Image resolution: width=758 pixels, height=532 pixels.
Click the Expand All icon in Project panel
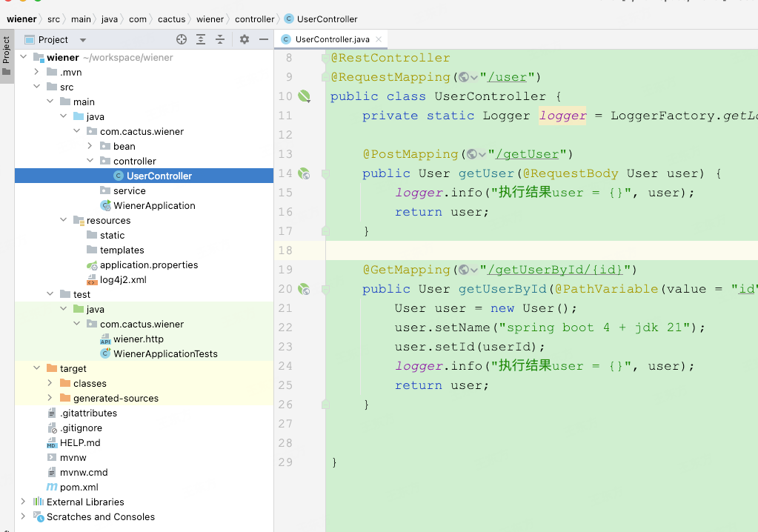(201, 39)
